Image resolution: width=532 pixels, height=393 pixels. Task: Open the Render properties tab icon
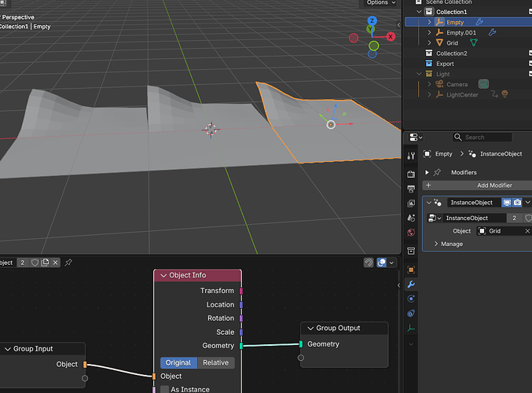(411, 174)
